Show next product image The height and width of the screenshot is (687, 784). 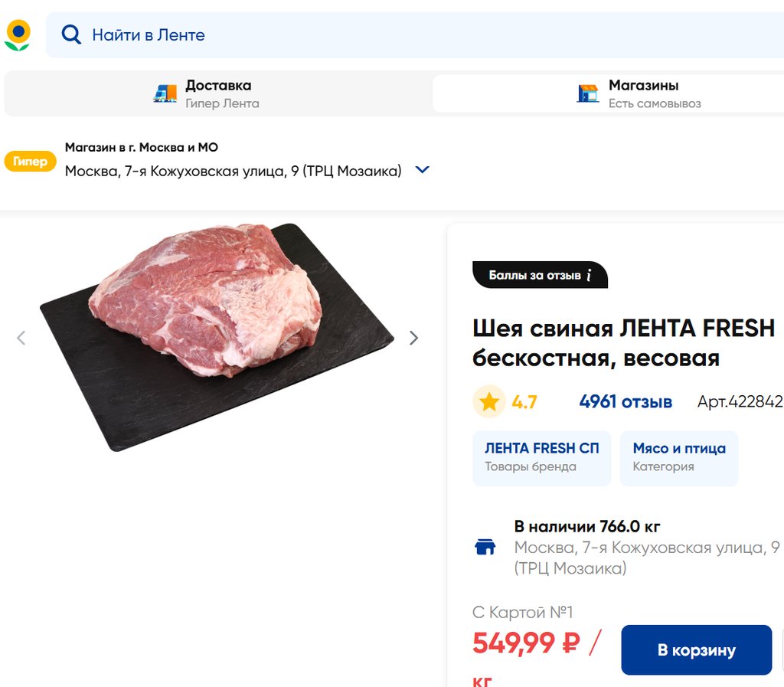(413, 338)
